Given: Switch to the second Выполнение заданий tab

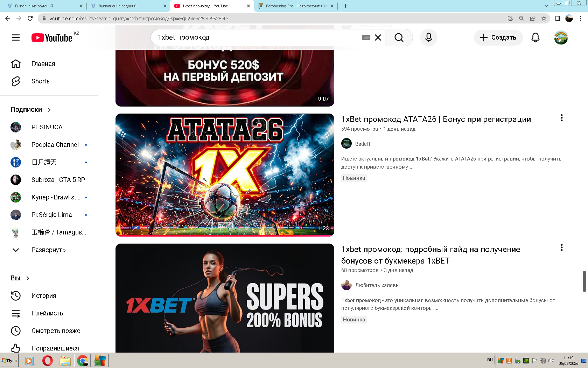Looking at the screenshot, I should 128,6.
